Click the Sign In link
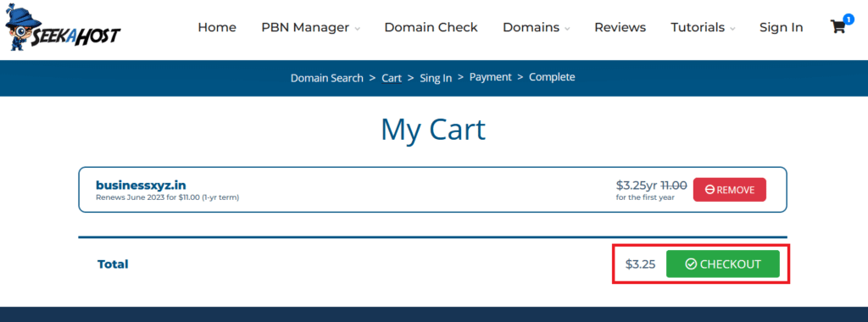This screenshot has width=868, height=322. tap(781, 27)
